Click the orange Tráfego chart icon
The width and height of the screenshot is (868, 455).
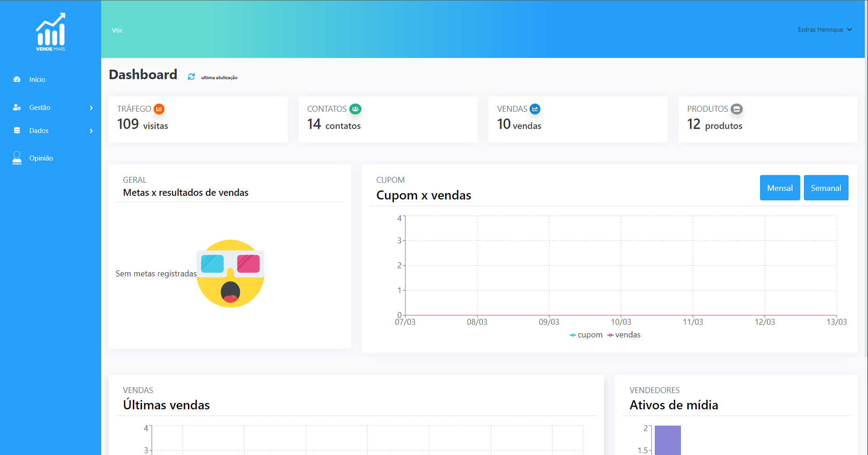[x=159, y=109]
